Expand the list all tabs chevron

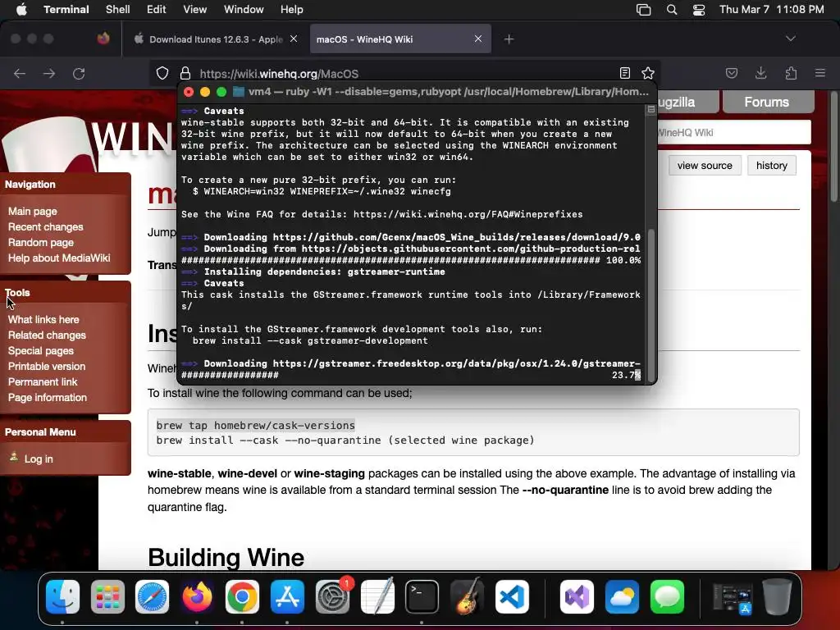tap(791, 39)
